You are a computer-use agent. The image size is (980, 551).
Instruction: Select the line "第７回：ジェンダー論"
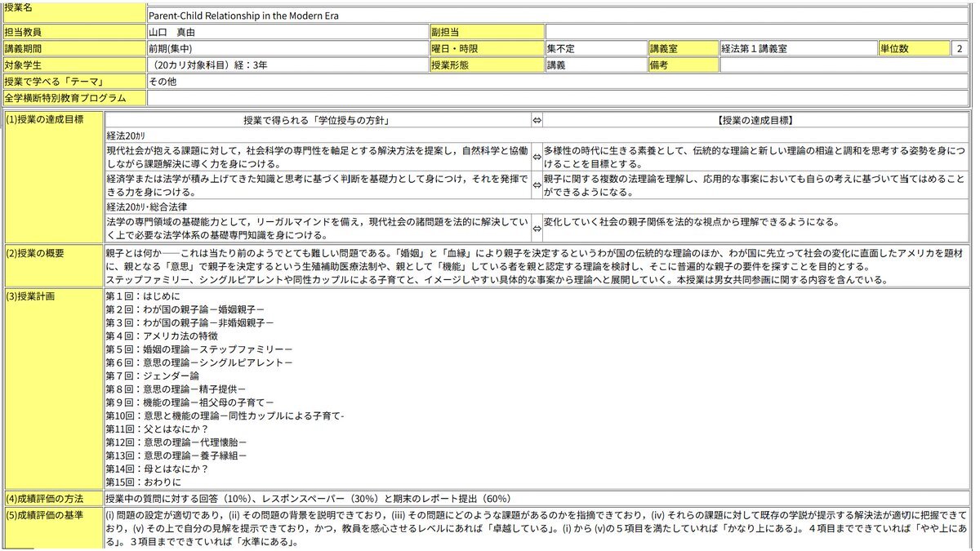pos(153,375)
